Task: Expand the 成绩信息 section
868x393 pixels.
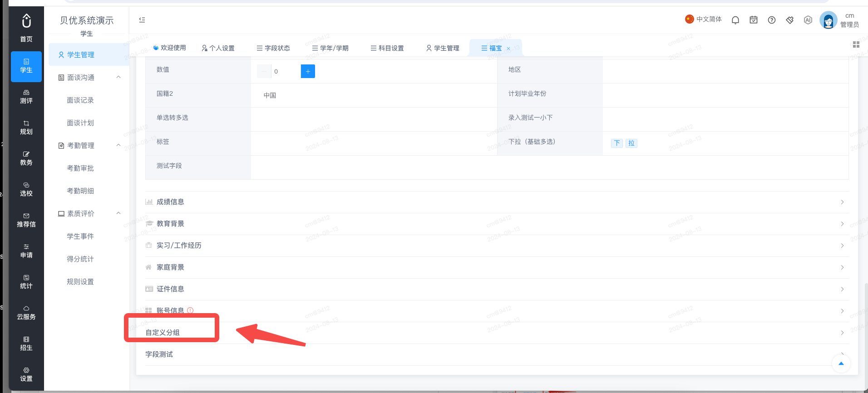Action: click(497, 202)
